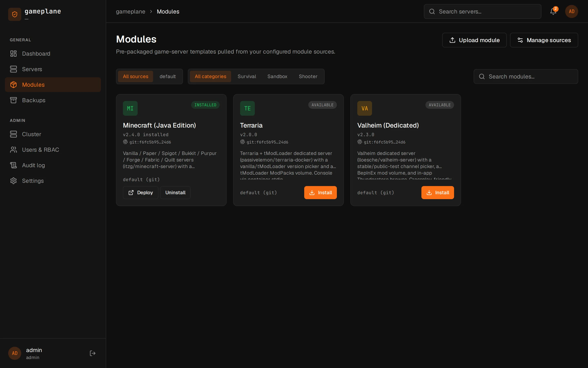Go to the Servers page

(x=53, y=69)
